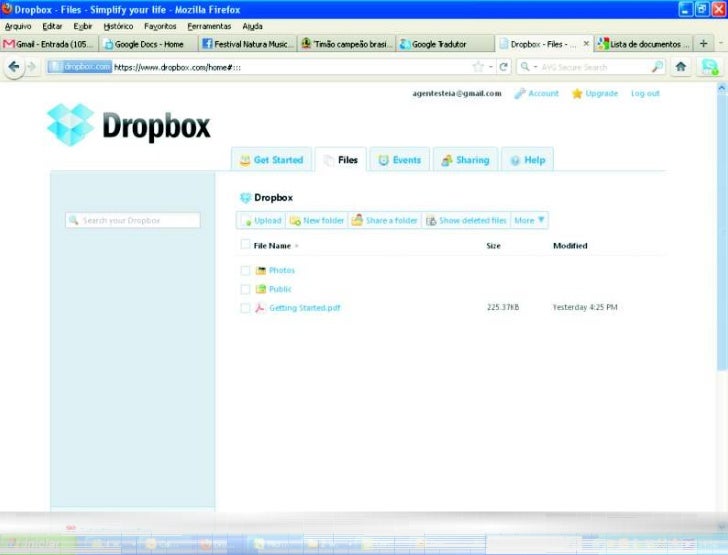
Task: Open the Sharing page tab
Action: click(465, 160)
